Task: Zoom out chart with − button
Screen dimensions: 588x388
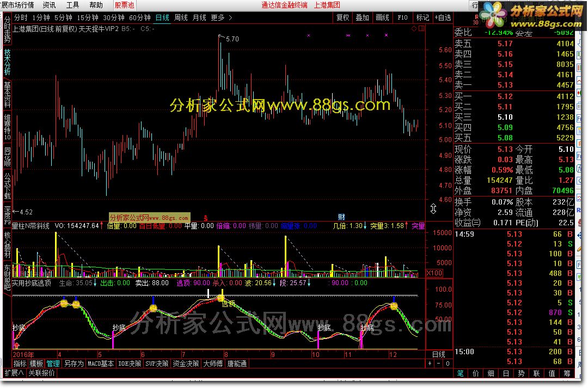Action: 439,364
